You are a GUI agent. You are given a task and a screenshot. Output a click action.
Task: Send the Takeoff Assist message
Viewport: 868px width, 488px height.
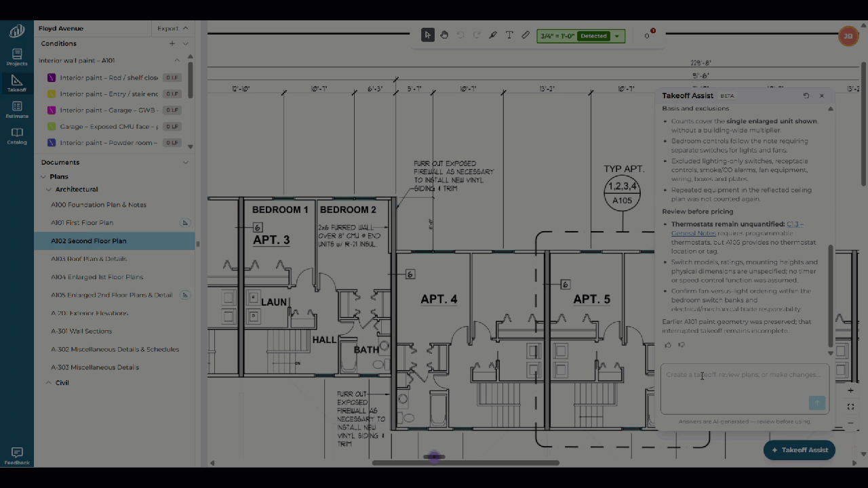click(817, 403)
